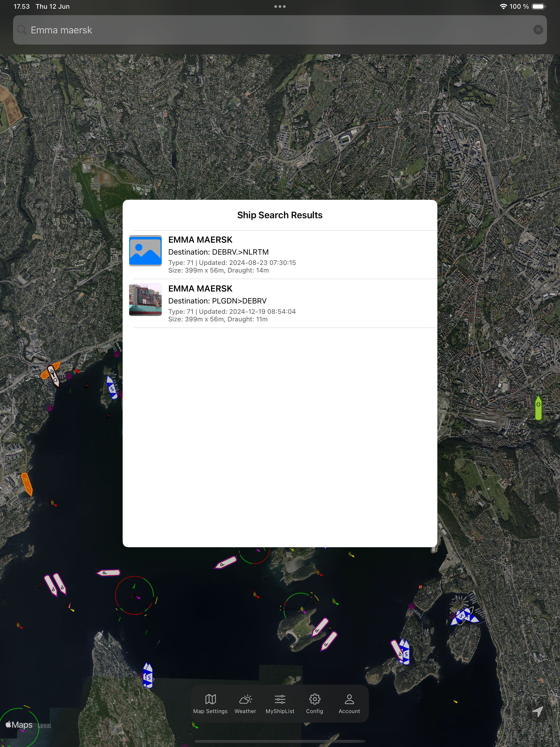Center map on current location arrow
The height and width of the screenshot is (747, 560).
coord(537,711)
